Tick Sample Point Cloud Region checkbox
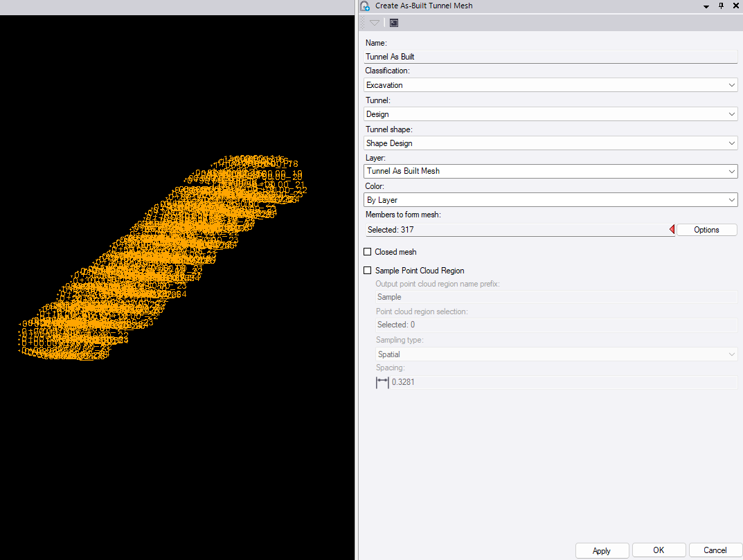The height and width of the screenshot is (560, 743). pyautogui.click(x=367, y=271)
